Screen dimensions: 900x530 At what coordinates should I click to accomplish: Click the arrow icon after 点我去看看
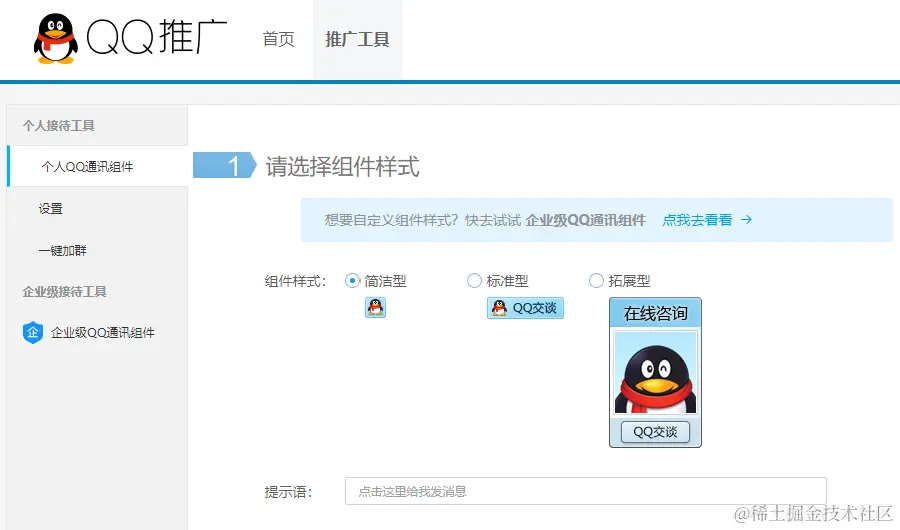pos(746,220)
